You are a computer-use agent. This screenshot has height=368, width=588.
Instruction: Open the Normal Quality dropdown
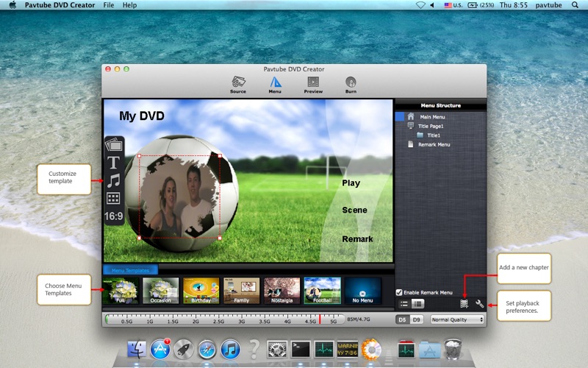[457, 319]
